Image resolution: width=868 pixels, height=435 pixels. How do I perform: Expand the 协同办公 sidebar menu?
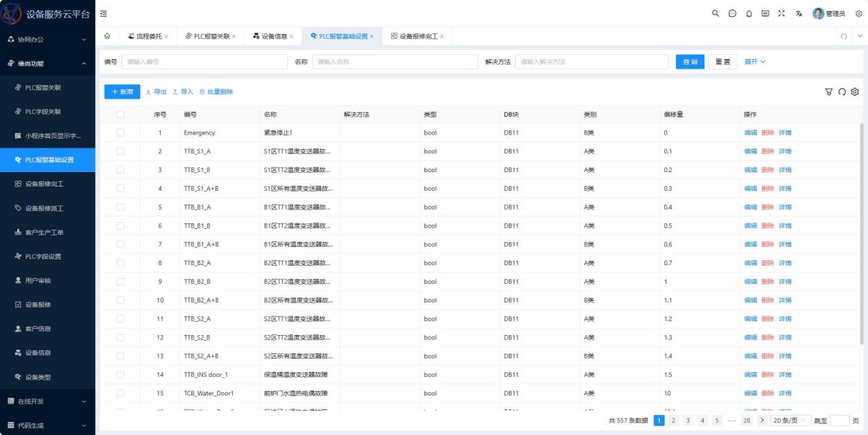pos(47,40)
